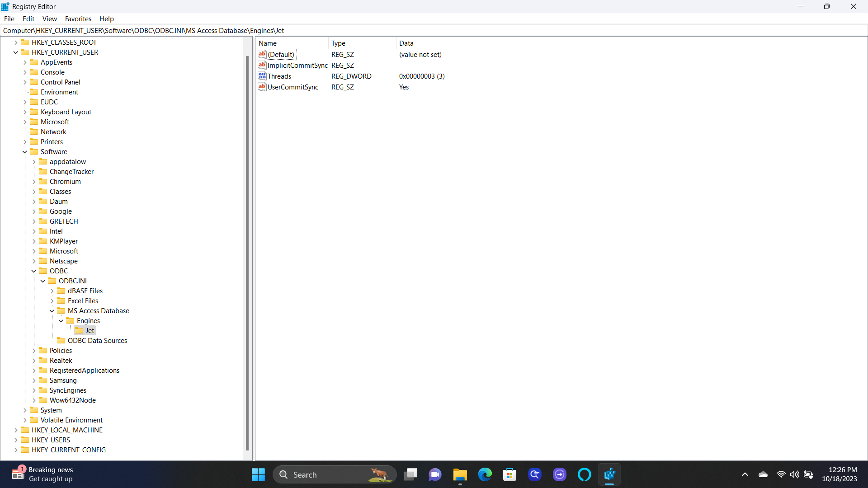Screen dimensions: 868x488
Task: Select the KMPlayer key
Action: (64, 241)
